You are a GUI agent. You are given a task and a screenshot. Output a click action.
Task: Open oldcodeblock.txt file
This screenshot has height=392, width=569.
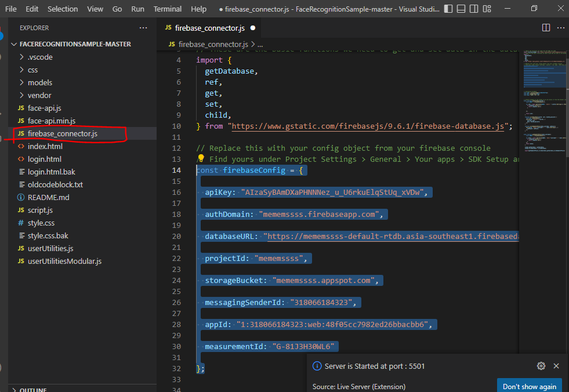(x=82, y=184)
